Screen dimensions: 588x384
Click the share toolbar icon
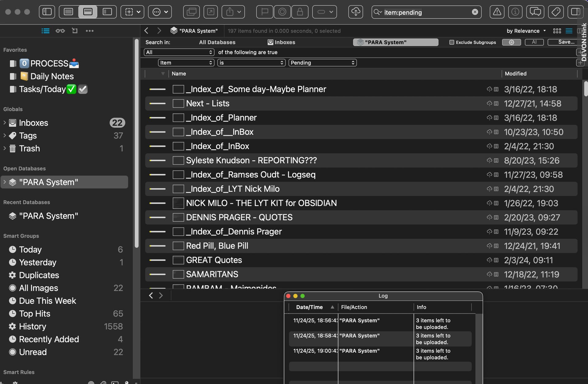[230, 12]
